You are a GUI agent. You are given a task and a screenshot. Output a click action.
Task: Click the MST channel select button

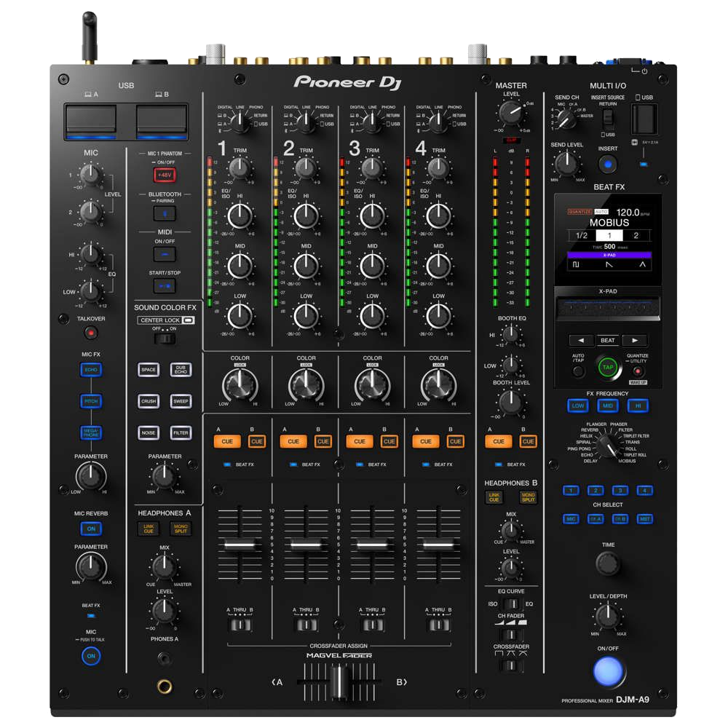644,518
